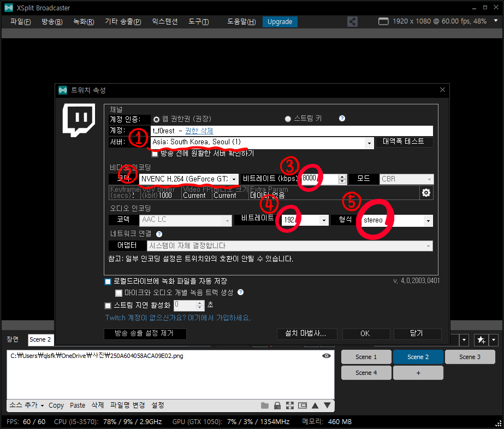Screen dimensions: 504x429
Task: Open the 기타 송출(P) menu
Action: (x=123, y=21)
